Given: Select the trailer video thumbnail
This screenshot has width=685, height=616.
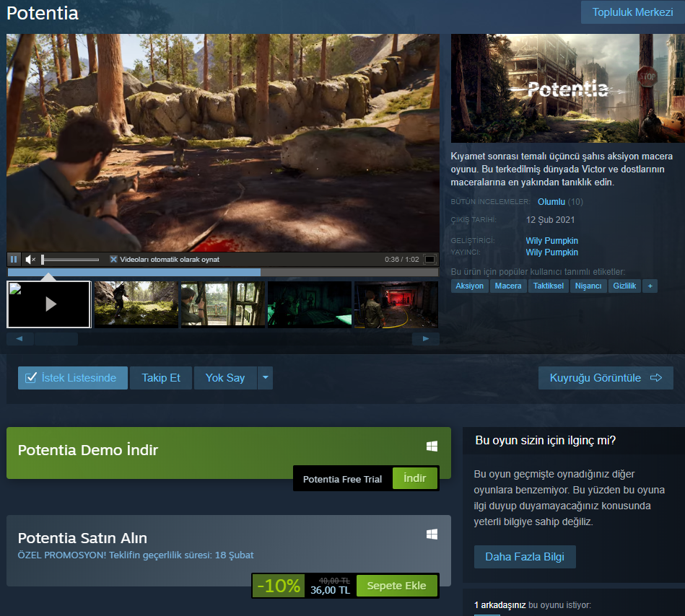Looking at the screenshot, I should pos(49,304).
